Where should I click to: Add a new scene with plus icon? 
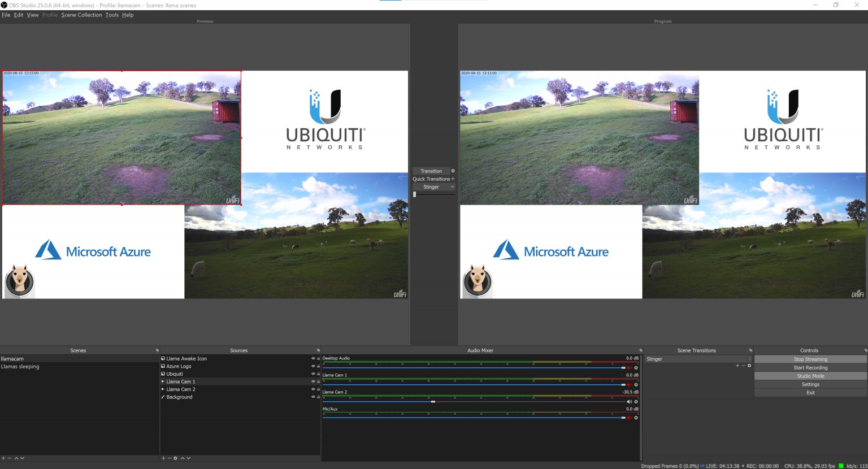pos(3,458)
